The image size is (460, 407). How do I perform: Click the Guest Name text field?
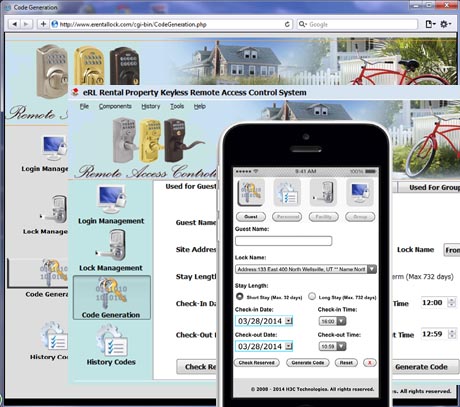coord(283,241)
